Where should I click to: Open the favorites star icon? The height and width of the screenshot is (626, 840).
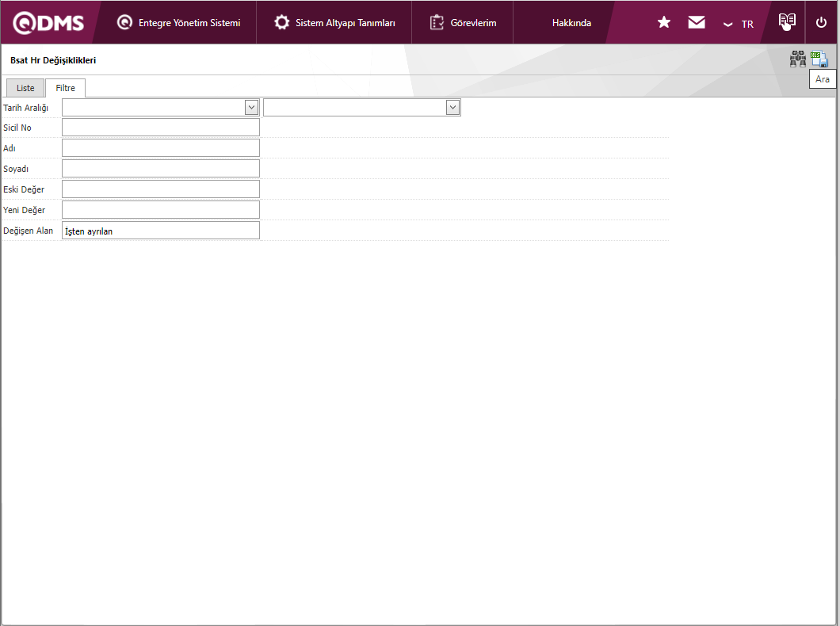[664, 22]
